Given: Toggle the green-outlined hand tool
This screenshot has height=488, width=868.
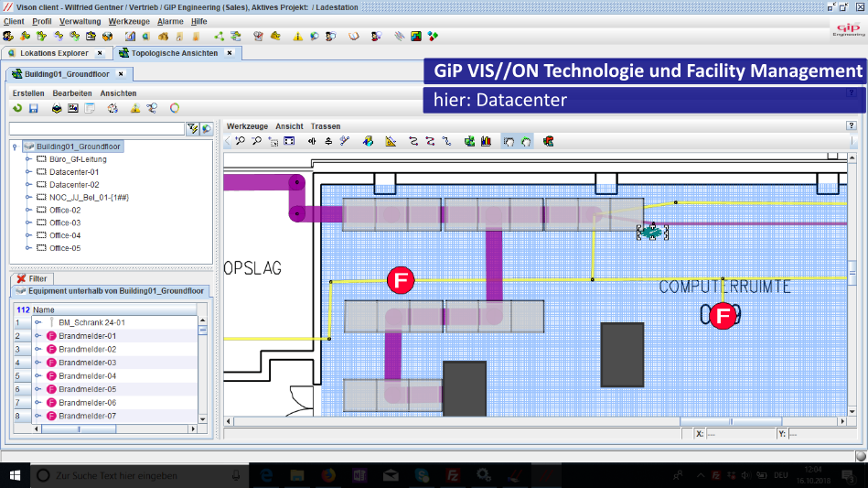Looking at the screenshot, I should (526, 141).
